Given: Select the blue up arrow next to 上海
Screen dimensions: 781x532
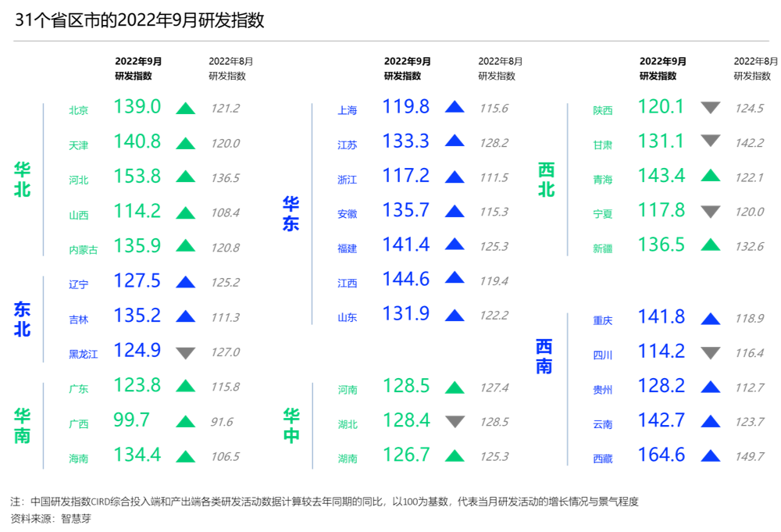Looking at the screenshot, I should (x=454, y=108).
